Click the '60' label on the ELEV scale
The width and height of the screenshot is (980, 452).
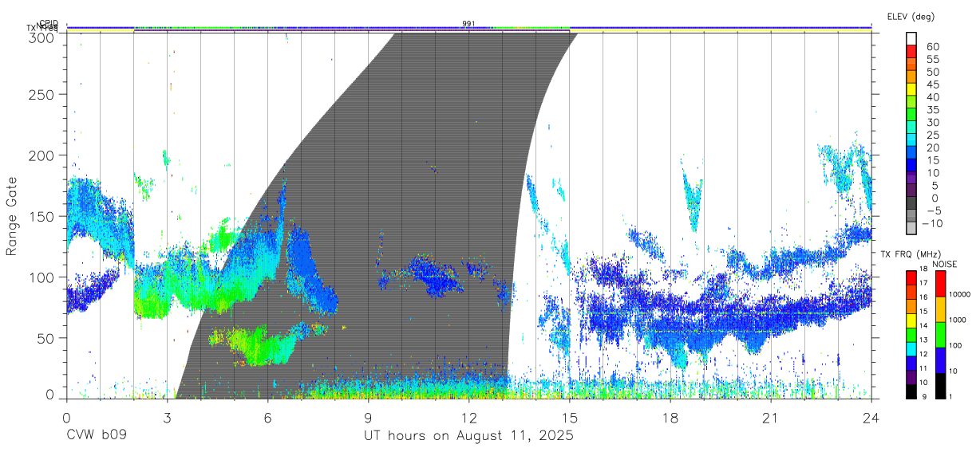coord(932,47)
